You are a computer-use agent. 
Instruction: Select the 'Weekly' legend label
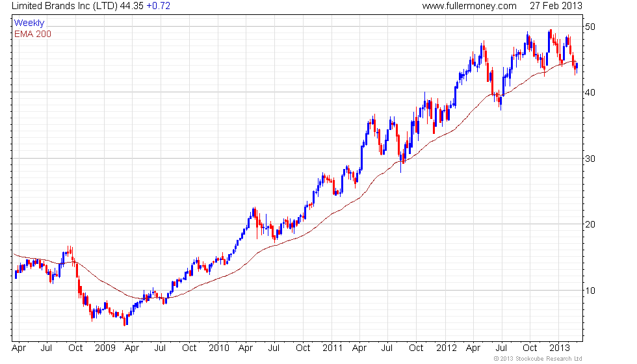(x=29, y=23)
